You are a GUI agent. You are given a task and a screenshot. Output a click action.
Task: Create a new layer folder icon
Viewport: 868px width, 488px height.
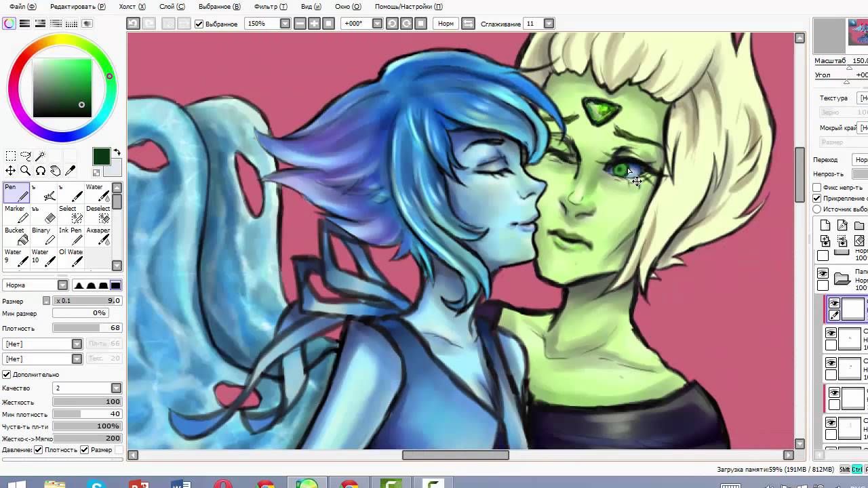click(x=859, y=226)
